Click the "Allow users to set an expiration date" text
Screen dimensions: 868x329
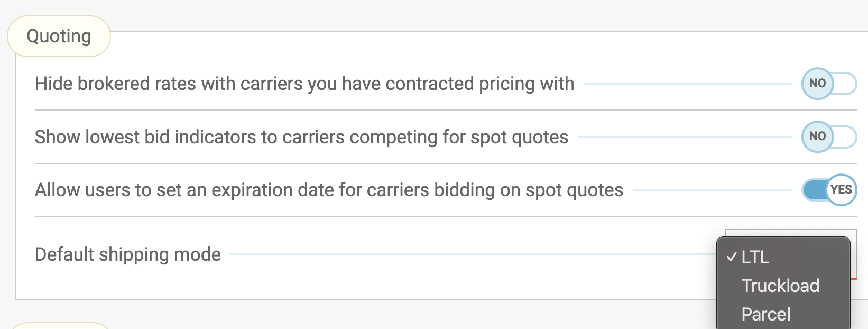(329, 190)
